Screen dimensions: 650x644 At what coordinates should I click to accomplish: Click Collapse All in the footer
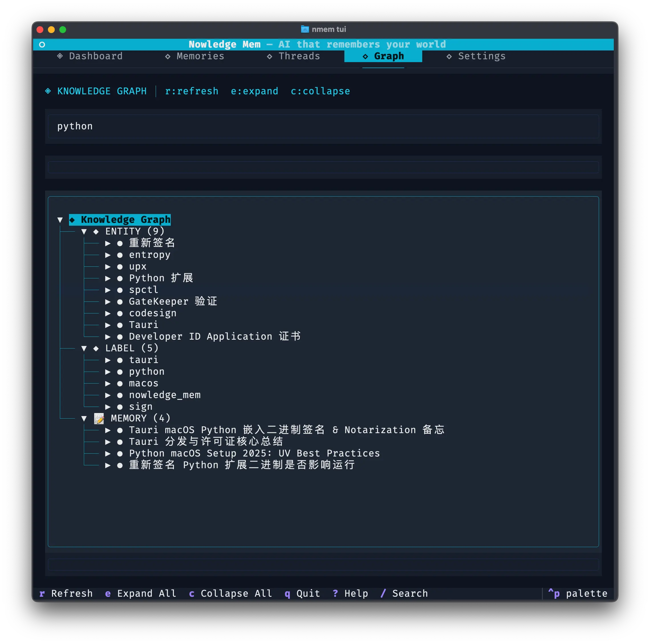coord(230,594)
